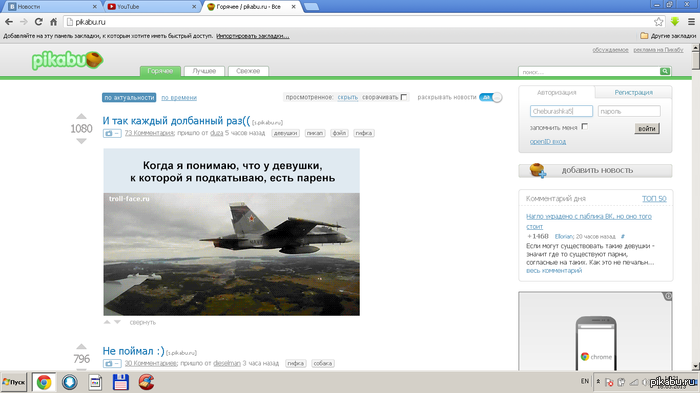Viewport: 700px width, 393px height.
Task: Select the Свежее tab
Action: (248, 71)
